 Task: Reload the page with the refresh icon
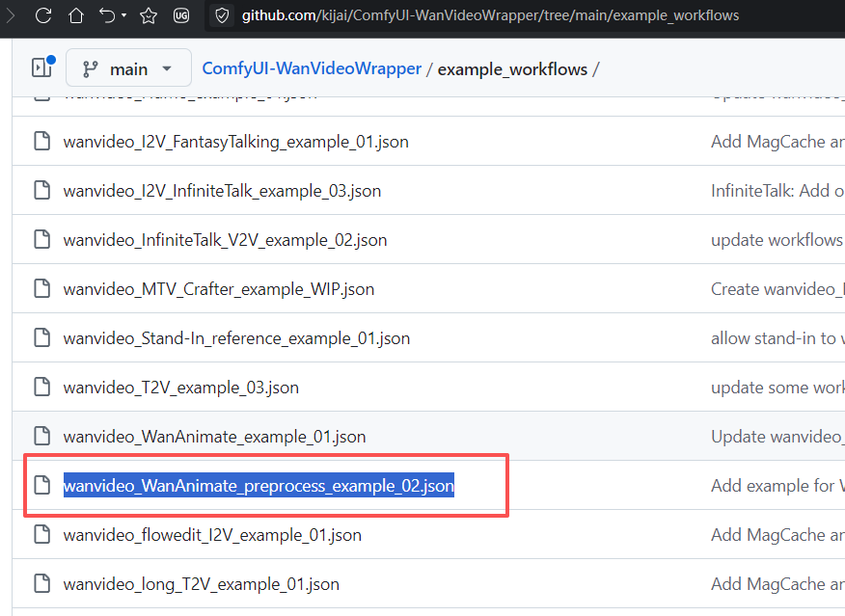(43, 15)
